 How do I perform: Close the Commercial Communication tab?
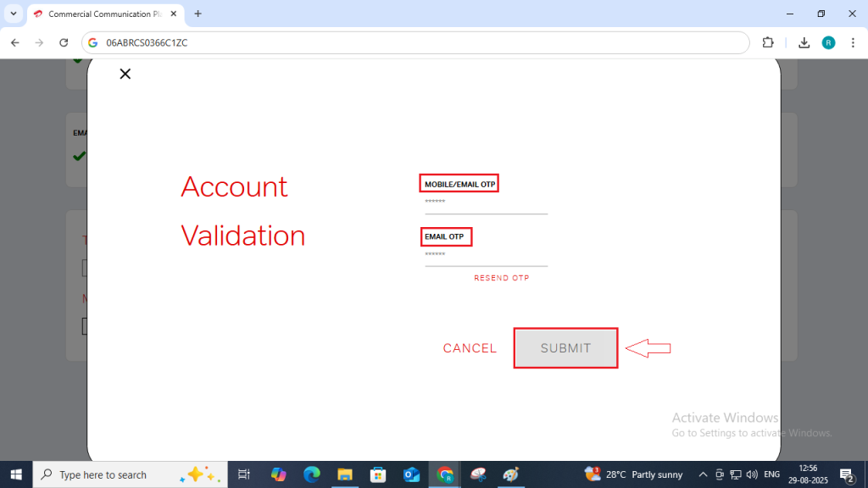pos(173,14)
